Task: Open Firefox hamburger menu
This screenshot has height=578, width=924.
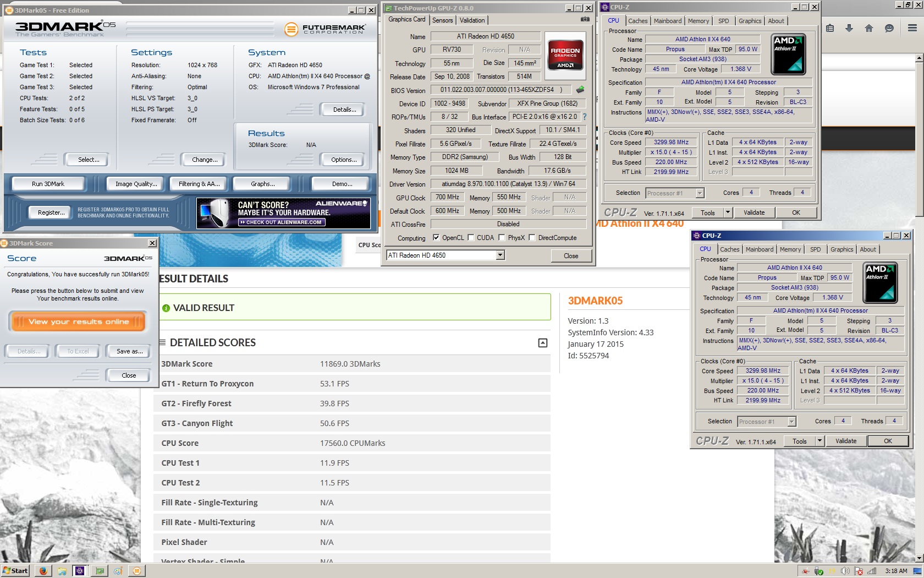Action: point(912,28)
